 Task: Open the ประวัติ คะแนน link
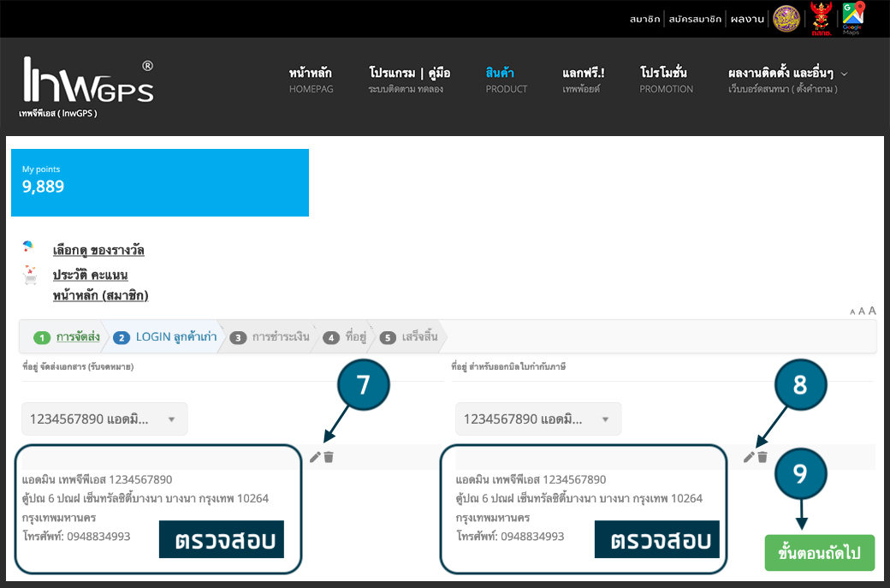(90, 276)
